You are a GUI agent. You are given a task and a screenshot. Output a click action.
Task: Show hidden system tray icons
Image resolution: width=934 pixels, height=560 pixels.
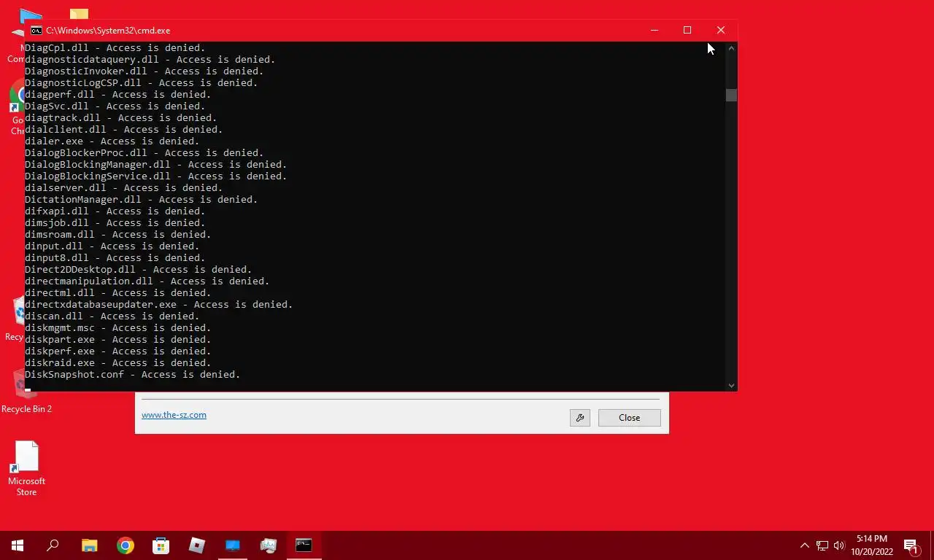tap(805, 545)
